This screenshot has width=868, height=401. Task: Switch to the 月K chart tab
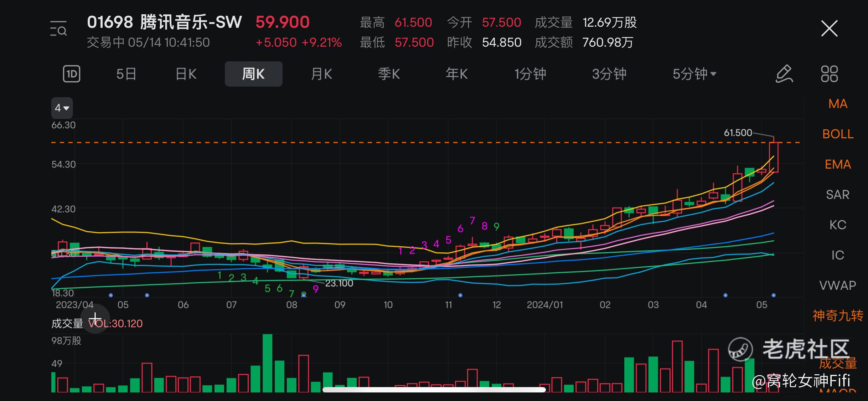[x=321, y=74]
